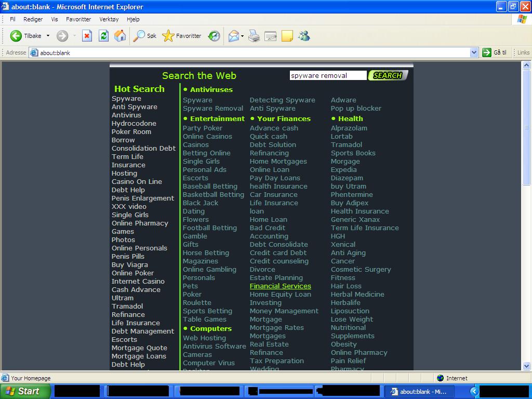Open the Debt Management link
532x399 pixels.
tap(143, 331)
